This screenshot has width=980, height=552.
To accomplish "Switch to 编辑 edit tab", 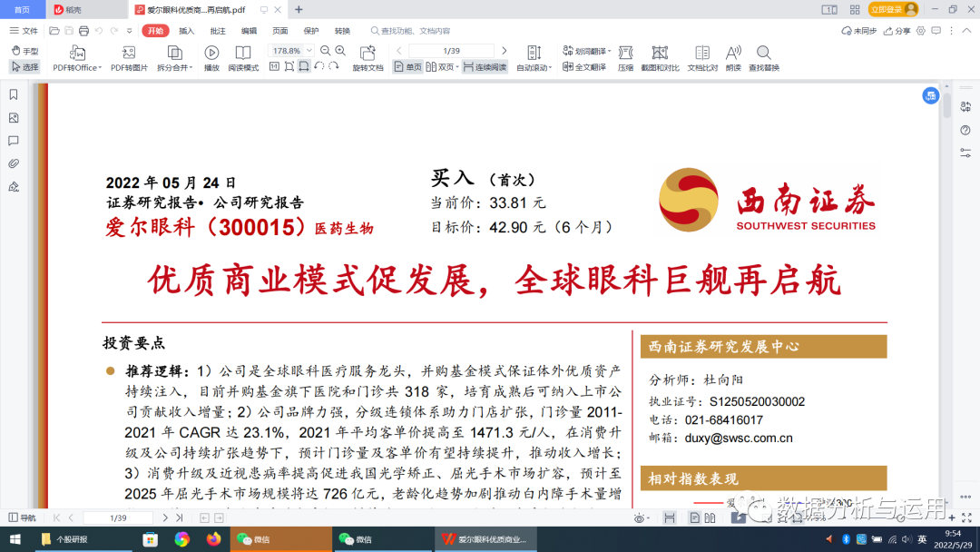I will click(x=249, y=31).
